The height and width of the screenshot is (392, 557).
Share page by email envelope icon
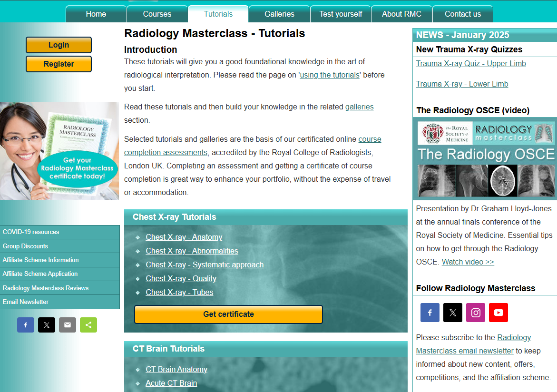pyautogui.click(x=68, y=325)
